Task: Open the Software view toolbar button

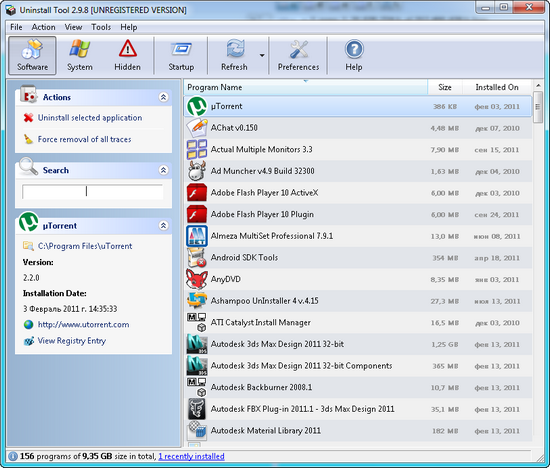Action: pyautogui.click(x=32, y=55)
